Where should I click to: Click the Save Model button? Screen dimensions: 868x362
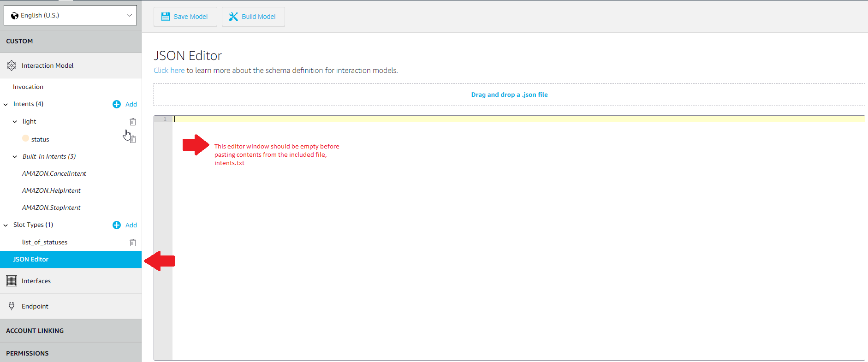[185, 17]
